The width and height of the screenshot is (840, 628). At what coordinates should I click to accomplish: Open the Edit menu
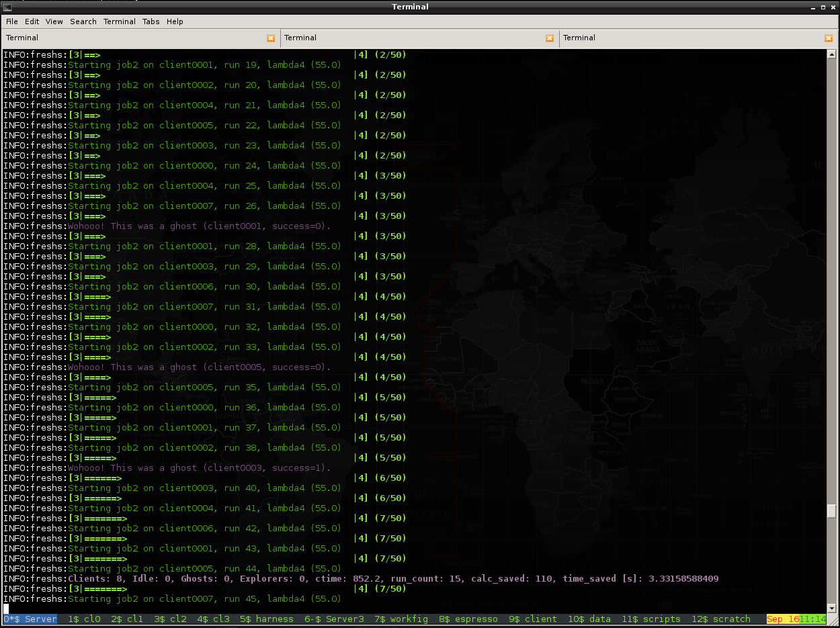coord(32,21)
